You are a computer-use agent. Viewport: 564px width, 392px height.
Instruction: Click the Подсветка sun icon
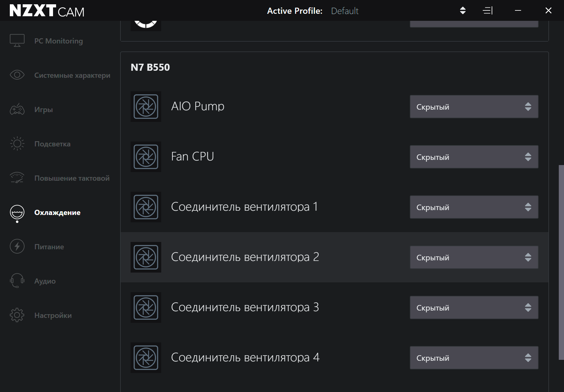(17, 144)
